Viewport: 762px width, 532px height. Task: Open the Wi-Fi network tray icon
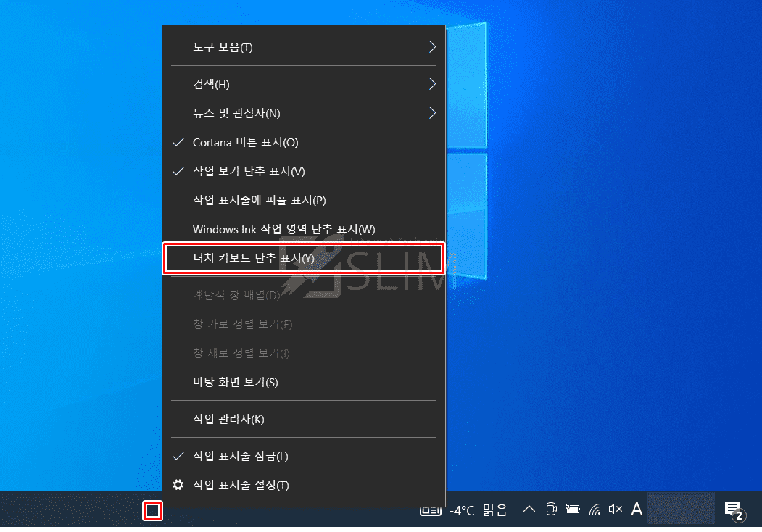pos(595,509)
